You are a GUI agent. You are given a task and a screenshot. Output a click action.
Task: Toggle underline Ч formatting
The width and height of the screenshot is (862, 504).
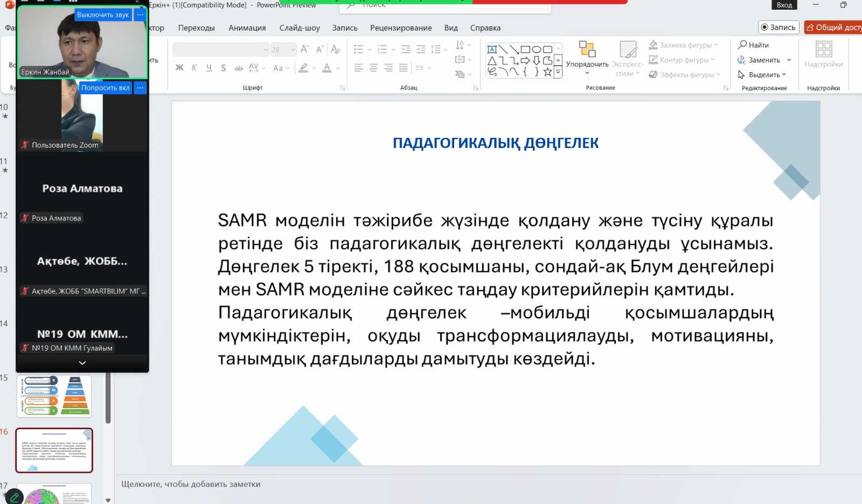tap(209, 68)
